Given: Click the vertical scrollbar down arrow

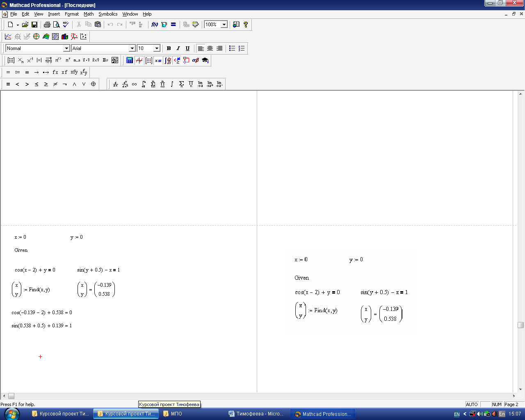Looking at the screenshot, I should (520, 389).
